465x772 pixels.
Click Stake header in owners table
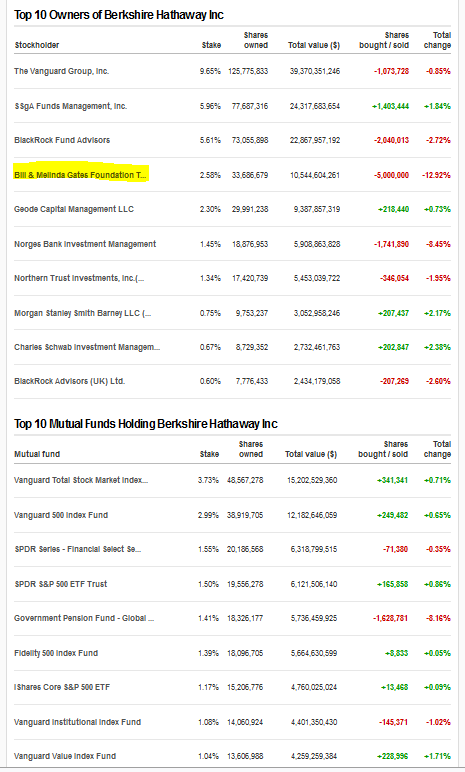211,45
